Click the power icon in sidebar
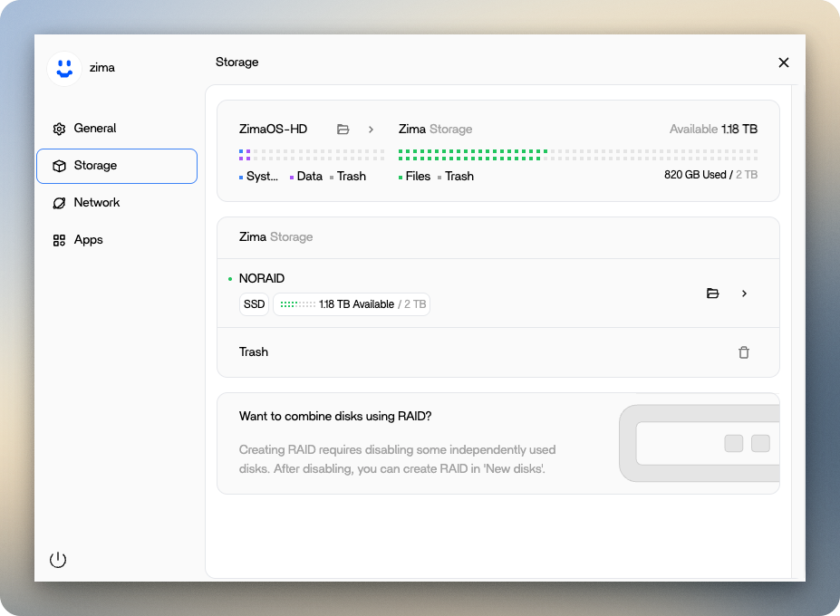This screenshot has height=616, width=840. [58, 560]
